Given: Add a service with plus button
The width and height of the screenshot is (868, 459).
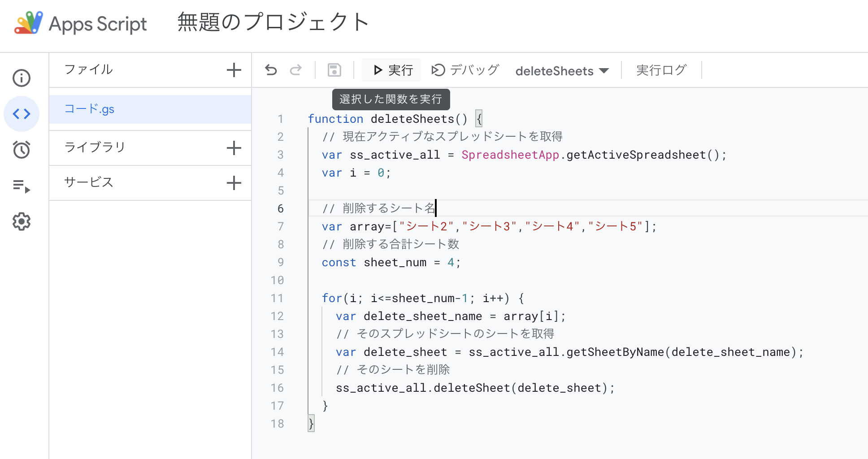Looking at the screenshot, I should click(234, 183).
